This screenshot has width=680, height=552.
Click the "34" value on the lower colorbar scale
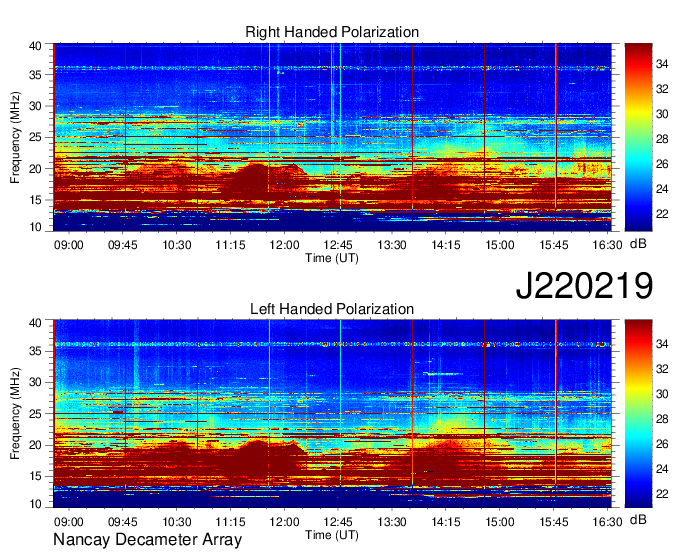pos(662,344)
